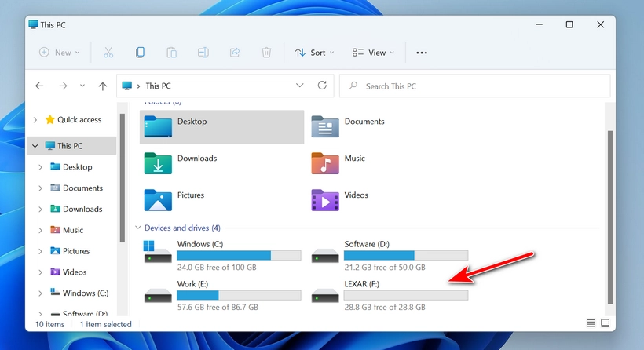Collapse the Devices and drives group
Screen dimensions: 644x350
click(138, 228)
